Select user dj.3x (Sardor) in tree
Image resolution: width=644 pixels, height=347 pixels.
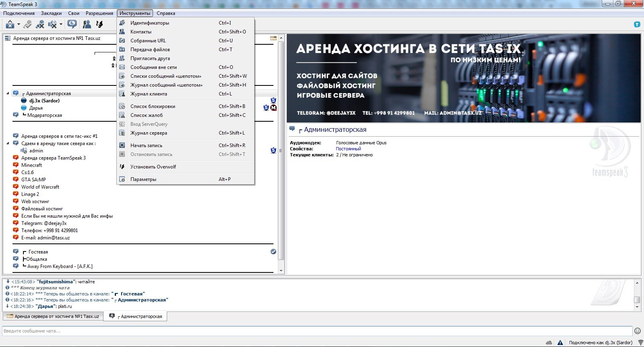coord(44,101)
